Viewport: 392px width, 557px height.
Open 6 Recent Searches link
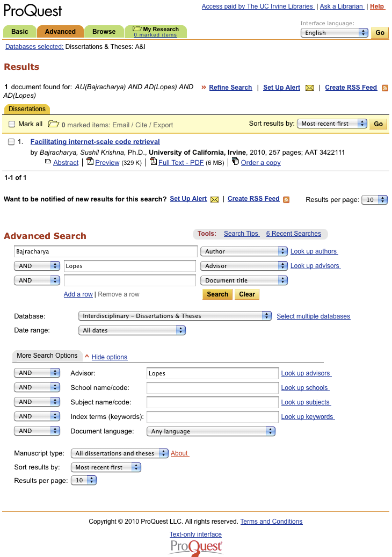(294, 234)
